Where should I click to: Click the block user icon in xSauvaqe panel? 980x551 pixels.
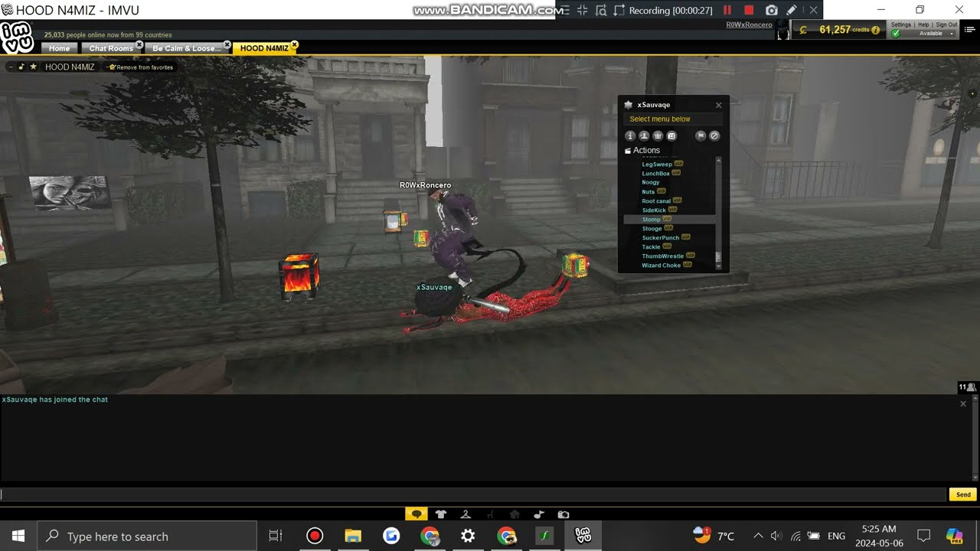[714, 135]
